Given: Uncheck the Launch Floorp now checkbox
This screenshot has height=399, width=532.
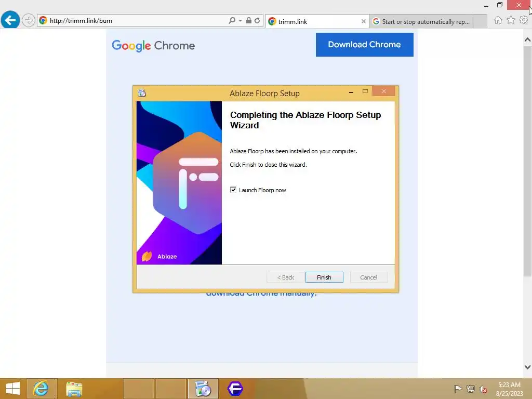Looking at the screenshot, I should (x=233, y=190).
